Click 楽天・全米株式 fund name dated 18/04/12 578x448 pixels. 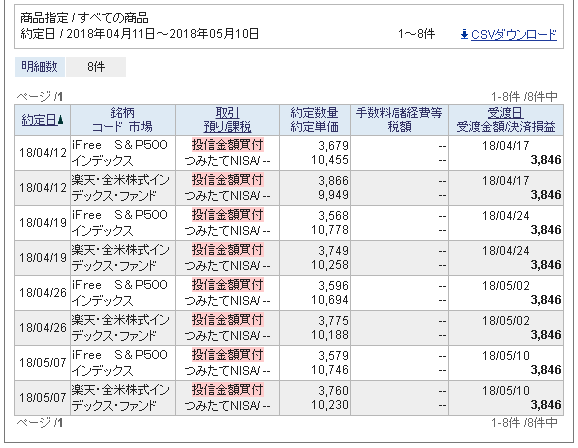tap(121, 188)
